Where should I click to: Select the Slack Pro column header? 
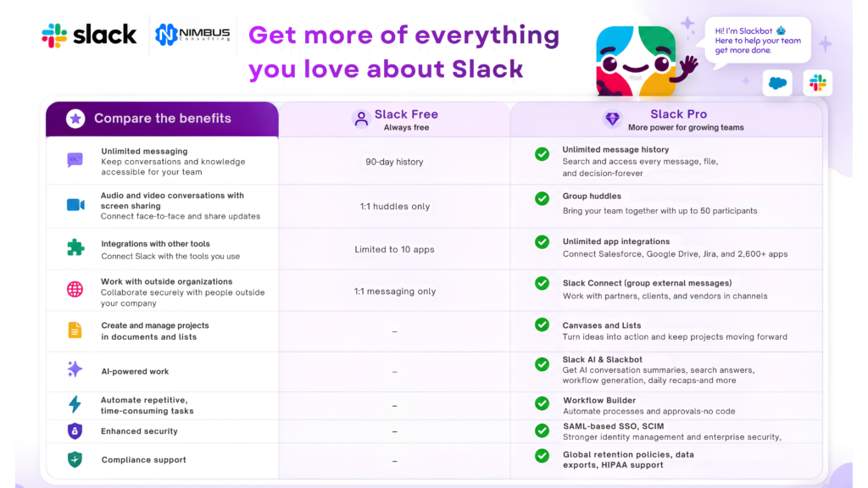tap(666, 119)
